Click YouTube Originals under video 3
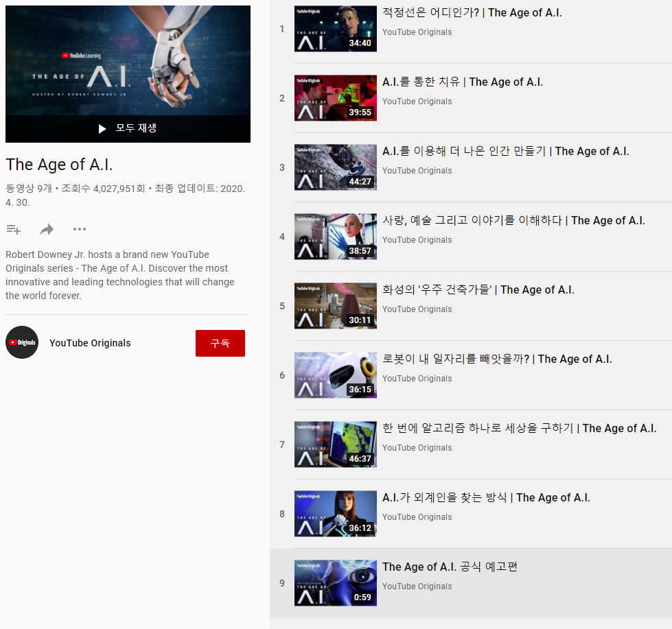Screen dimensions: 672x629 click(x=417, y=171)
